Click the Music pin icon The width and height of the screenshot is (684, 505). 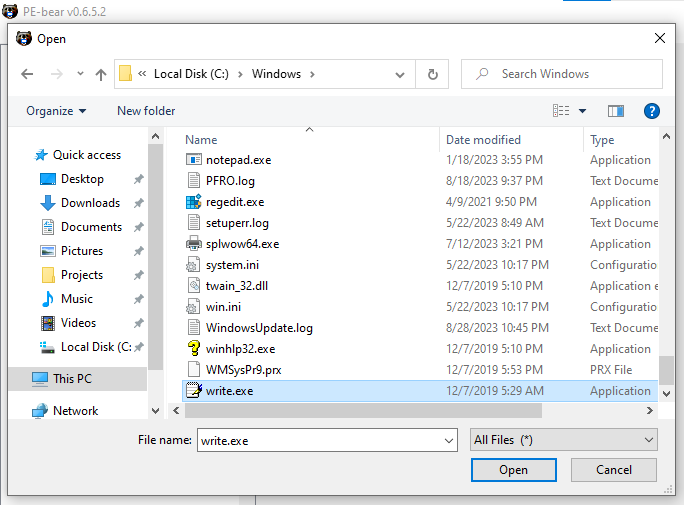click(x=139, y=299)
